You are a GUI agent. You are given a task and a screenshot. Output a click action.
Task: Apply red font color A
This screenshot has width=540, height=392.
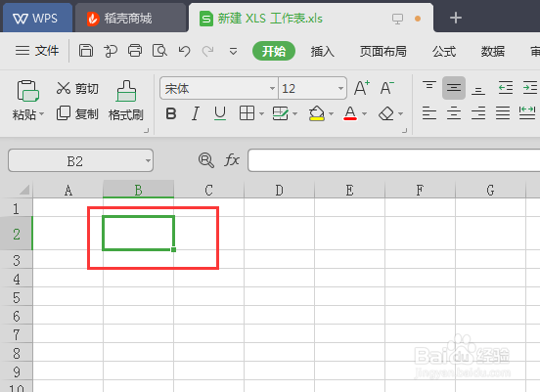[350, 113]
